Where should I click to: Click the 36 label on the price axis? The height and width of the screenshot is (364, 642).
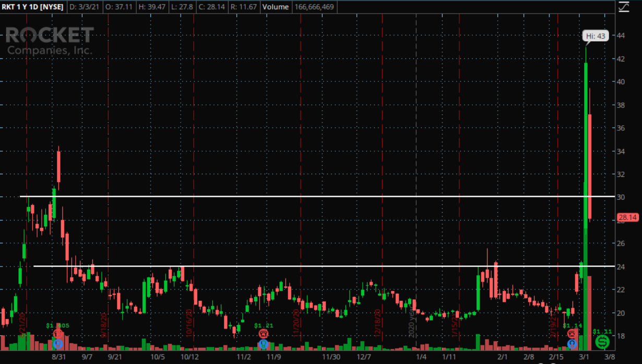tap(622, 128)
